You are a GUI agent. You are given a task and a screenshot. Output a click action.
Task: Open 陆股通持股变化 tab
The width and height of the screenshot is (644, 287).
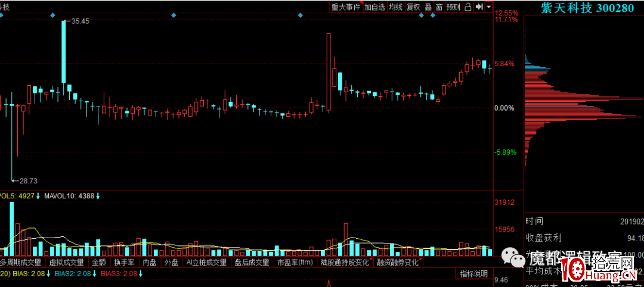345,262
